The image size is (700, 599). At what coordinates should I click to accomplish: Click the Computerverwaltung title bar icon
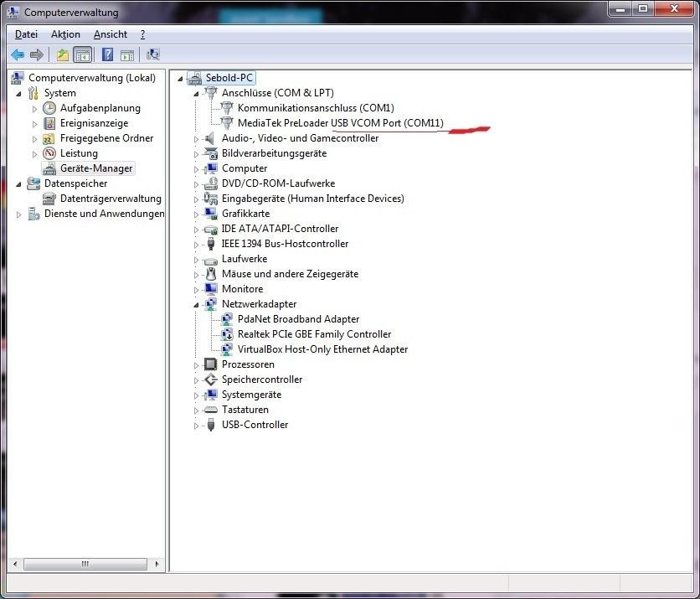(x=13, y=12)
